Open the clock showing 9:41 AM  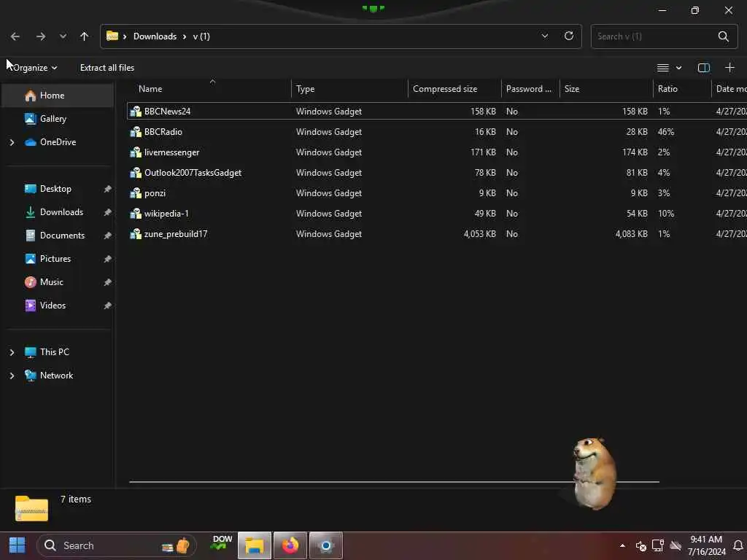click(706, 545)
